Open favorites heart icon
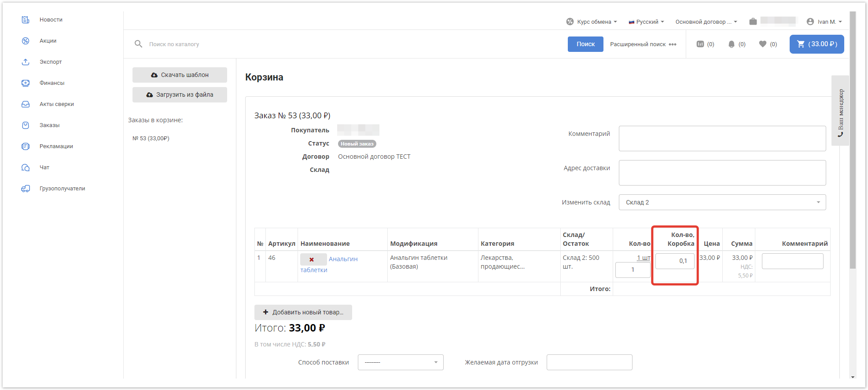This screenshot has width=868, height=390. click(763, 44)
